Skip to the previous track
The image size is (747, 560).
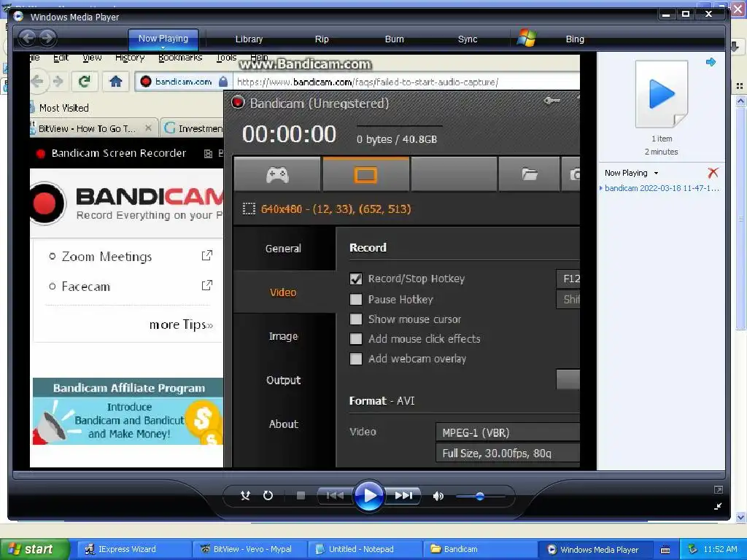tap(335, 496)
